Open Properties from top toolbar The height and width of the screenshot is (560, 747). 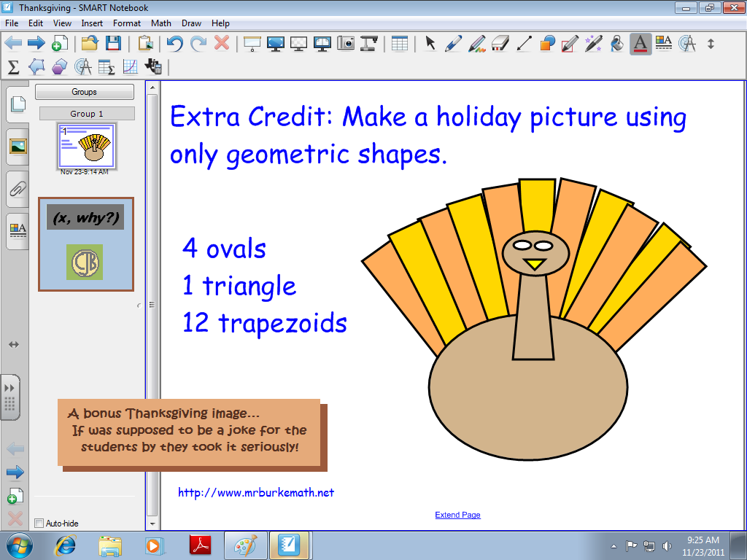[x=664, y=43]
